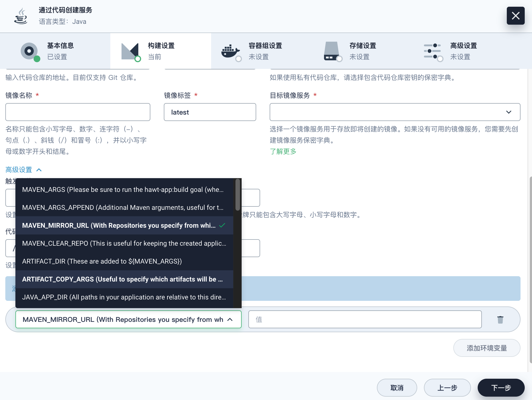The width and height of the screenshot is (532, 400).
Task: Click the 容器组设置 Docker whale icon
Action: pyautogui.click(x=231, y=51)
